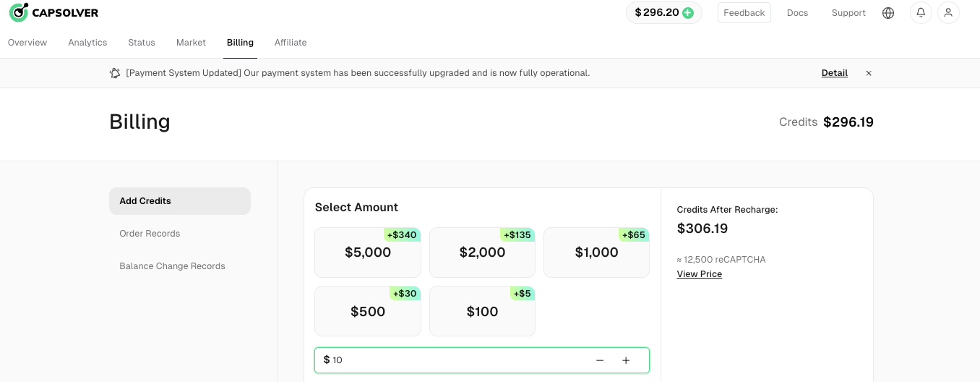Open the Market tab

(191, 43)
